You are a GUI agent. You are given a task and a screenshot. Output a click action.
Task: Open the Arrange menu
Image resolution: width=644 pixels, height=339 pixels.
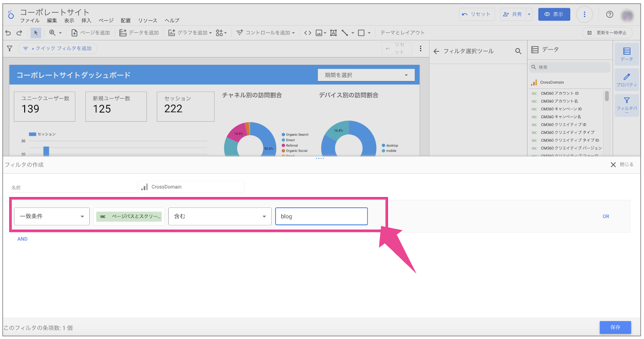click(x=126, y=21)
